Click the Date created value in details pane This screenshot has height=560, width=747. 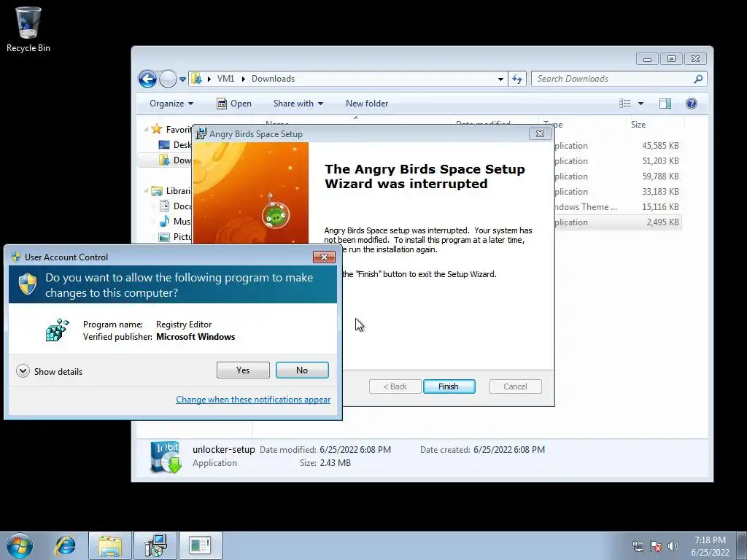pyautogui.click(x=509, y=449)
